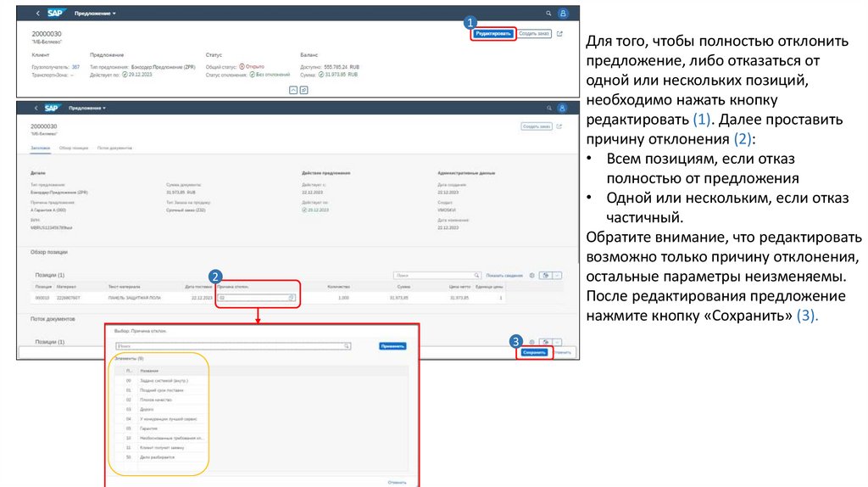Click the Редактировать button

[493, 34]
